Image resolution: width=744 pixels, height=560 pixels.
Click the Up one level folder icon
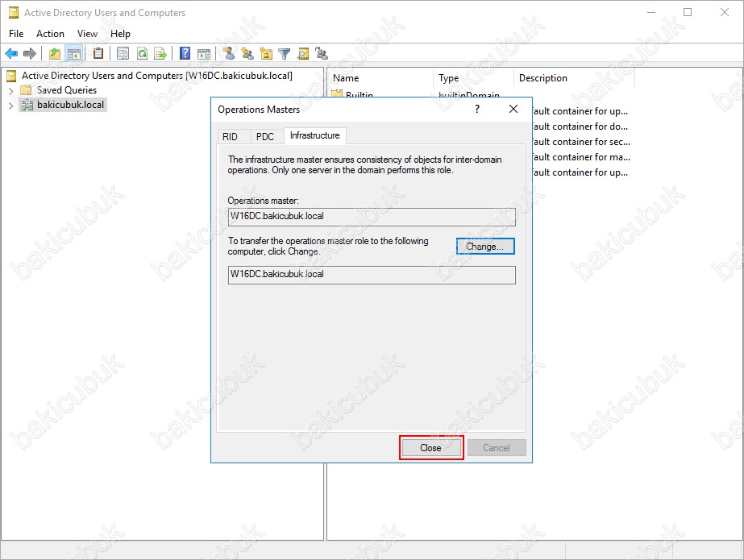(55, 53)
